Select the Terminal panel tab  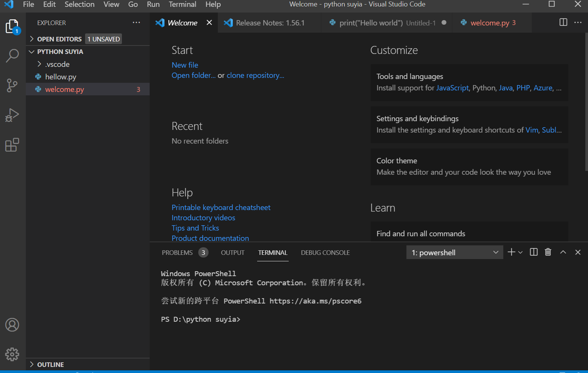(x=273, y=253)
